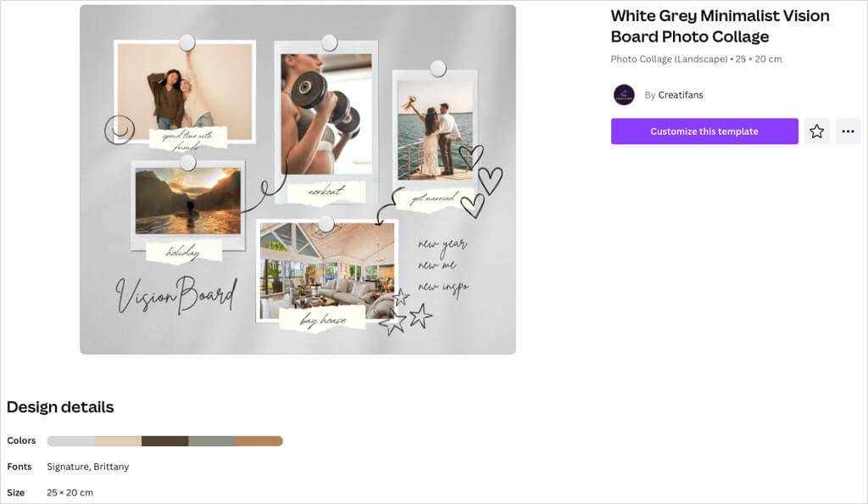Image resolution: width=868 pixels, height=504 pixels.
Task: Select the light grey color swatch
Action: tap(71, 441)
